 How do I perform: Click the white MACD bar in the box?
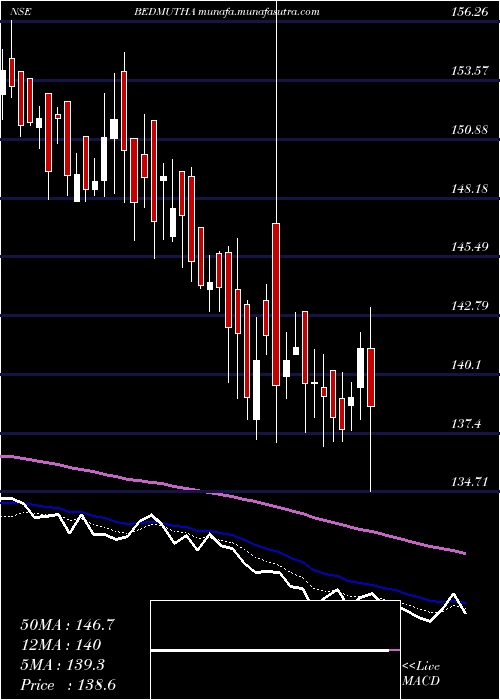click(270, 650)
